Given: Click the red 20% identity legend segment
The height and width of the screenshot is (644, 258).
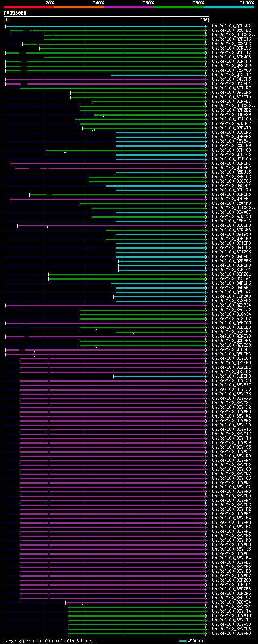Looking at the screenshot, I should [29, 7].
